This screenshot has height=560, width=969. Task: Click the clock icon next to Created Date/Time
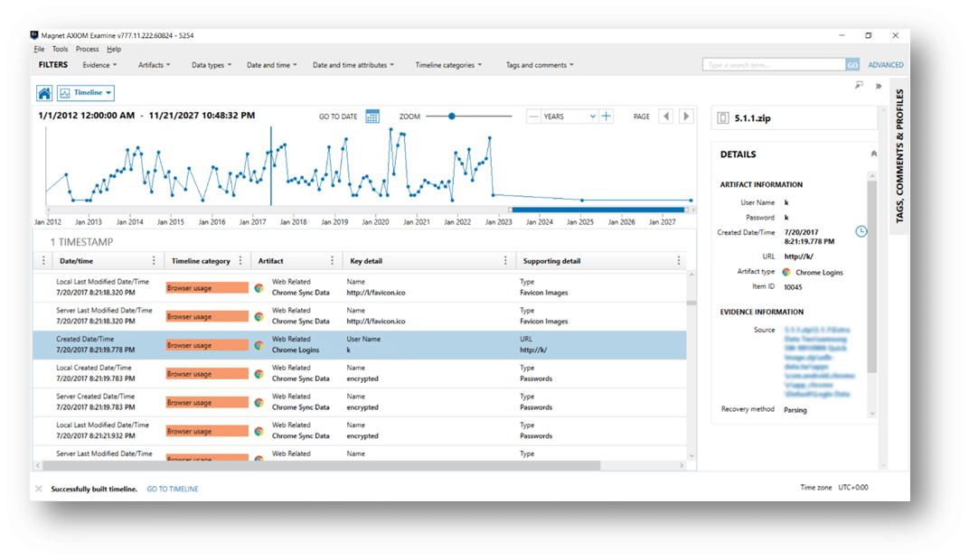[861, 232]
